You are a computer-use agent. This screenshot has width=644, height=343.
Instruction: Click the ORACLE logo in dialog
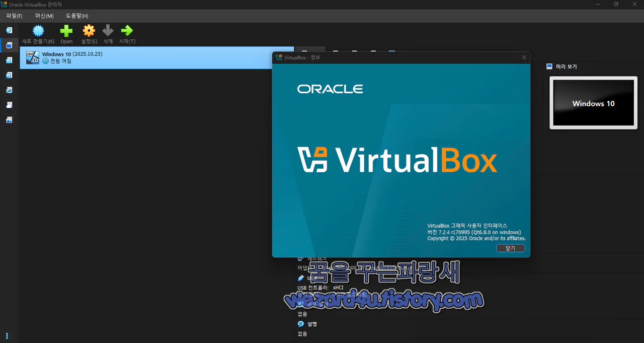click(330, 89)
